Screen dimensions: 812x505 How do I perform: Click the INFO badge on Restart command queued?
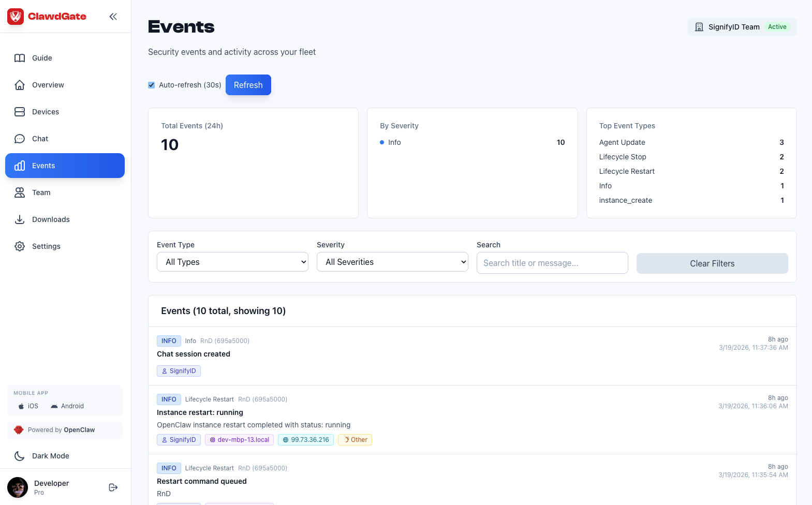(169, 468)
